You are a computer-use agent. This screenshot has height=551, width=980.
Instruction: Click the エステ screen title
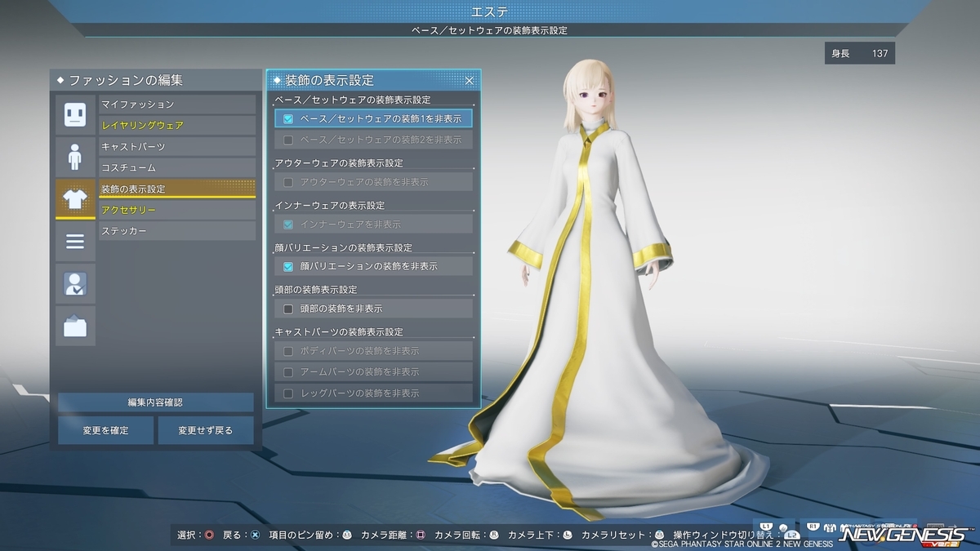pyautogui.click(x=489, y=11)
